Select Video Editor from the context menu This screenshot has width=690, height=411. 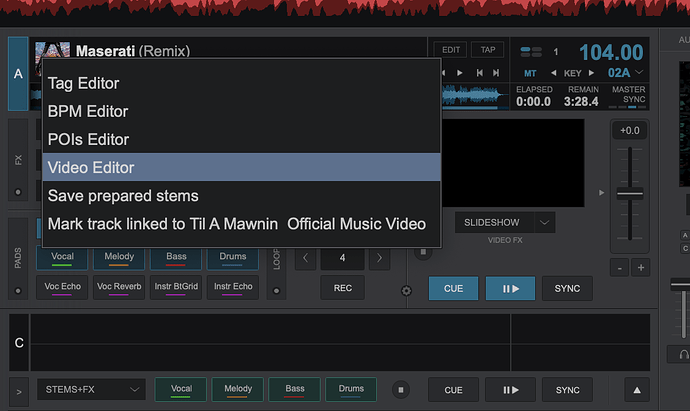pos(242,167)
